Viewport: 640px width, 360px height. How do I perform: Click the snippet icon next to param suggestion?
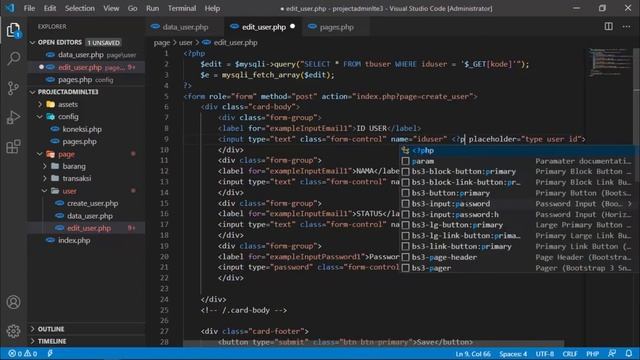[x=405, y=161]
